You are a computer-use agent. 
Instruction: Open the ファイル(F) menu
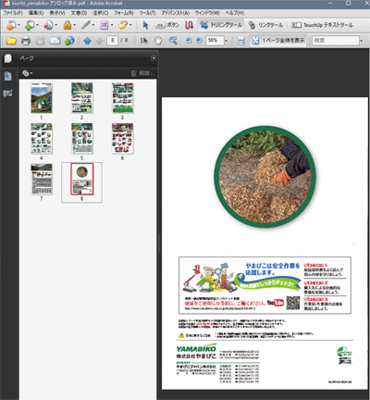tap(13, 13)
